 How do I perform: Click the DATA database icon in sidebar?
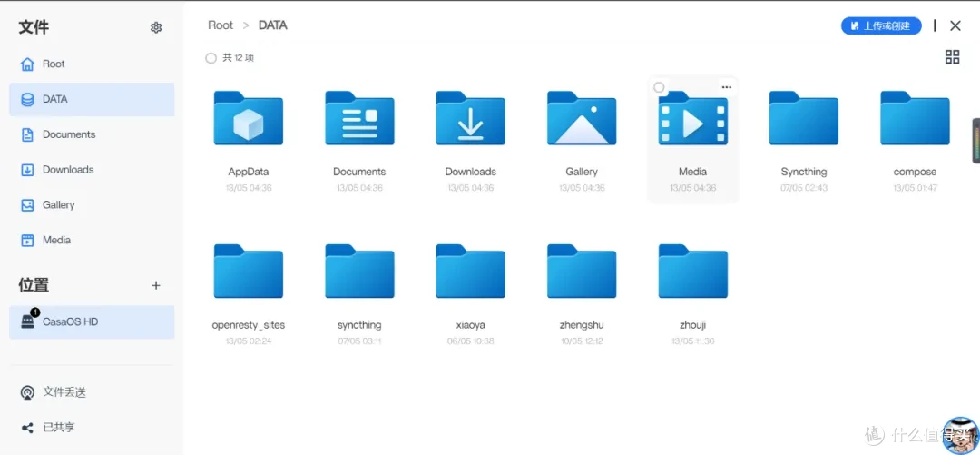pyautogui.click(x=27, y=100)
